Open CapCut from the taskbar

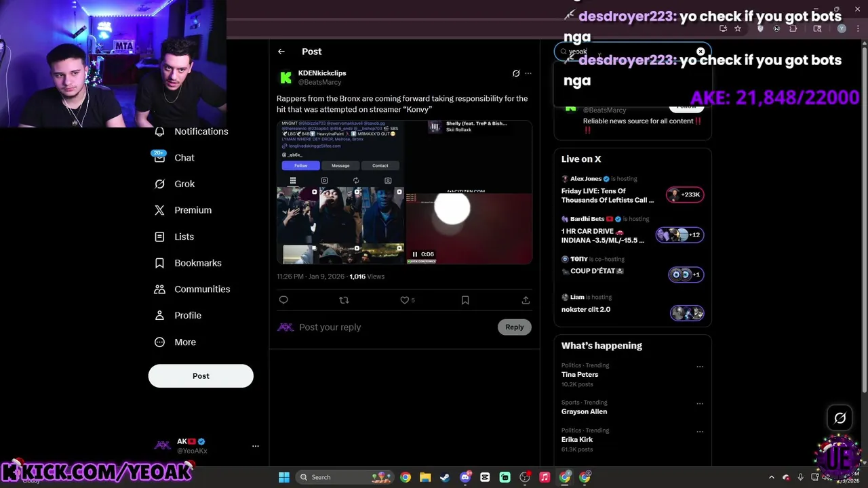coord(485,477)
